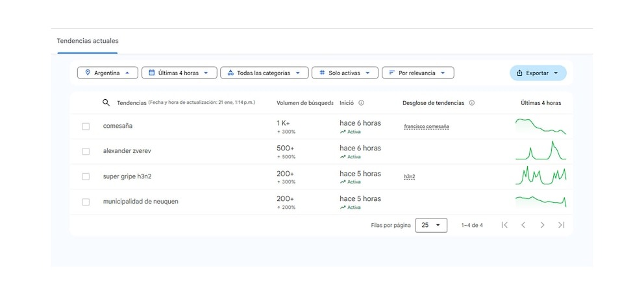Select the checkbox for comesaña
This screenshot has width=644, height=284.
tap(86, 126)
